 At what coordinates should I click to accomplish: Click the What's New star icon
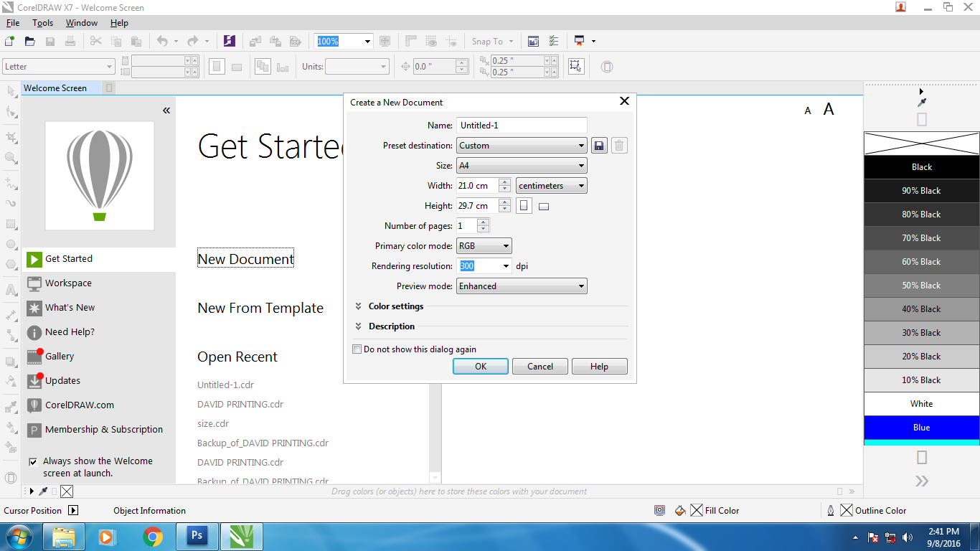34,308
